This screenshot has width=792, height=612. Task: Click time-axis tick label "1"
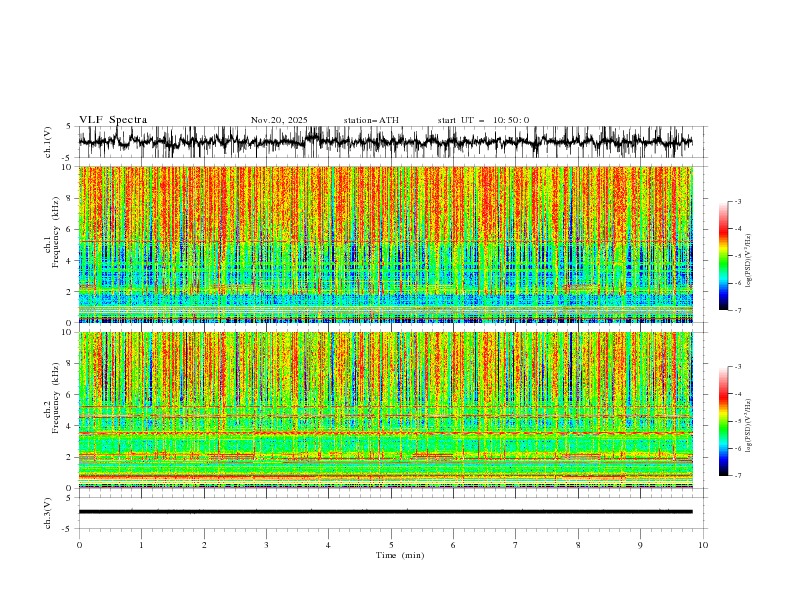tap(141, 545)
